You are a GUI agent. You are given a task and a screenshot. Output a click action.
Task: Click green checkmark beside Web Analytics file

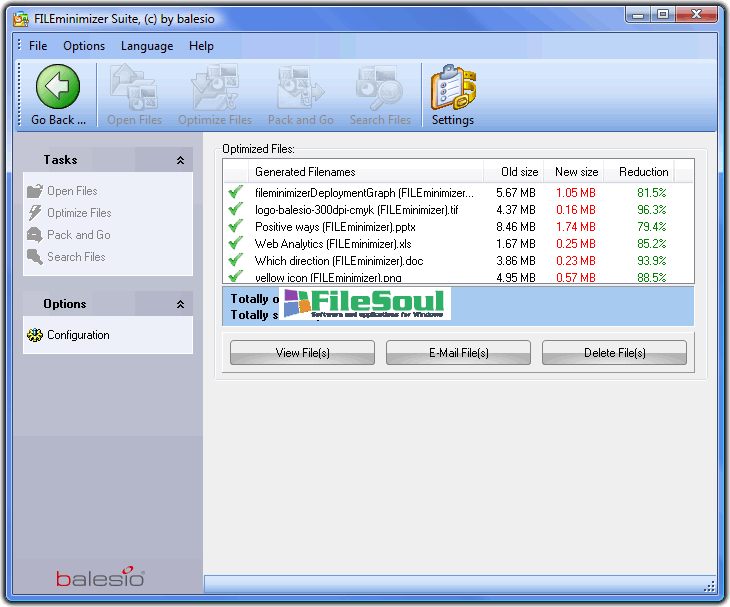click(236, 243)
